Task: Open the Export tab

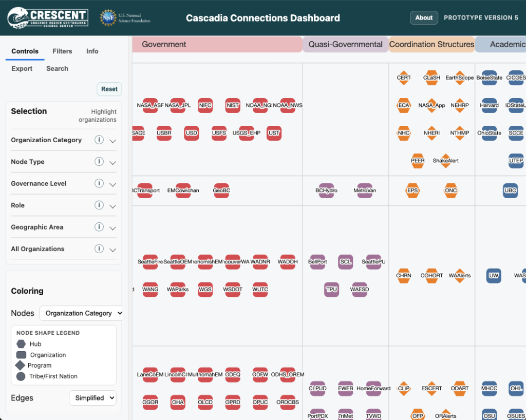Action: click(x=22, y=68)
